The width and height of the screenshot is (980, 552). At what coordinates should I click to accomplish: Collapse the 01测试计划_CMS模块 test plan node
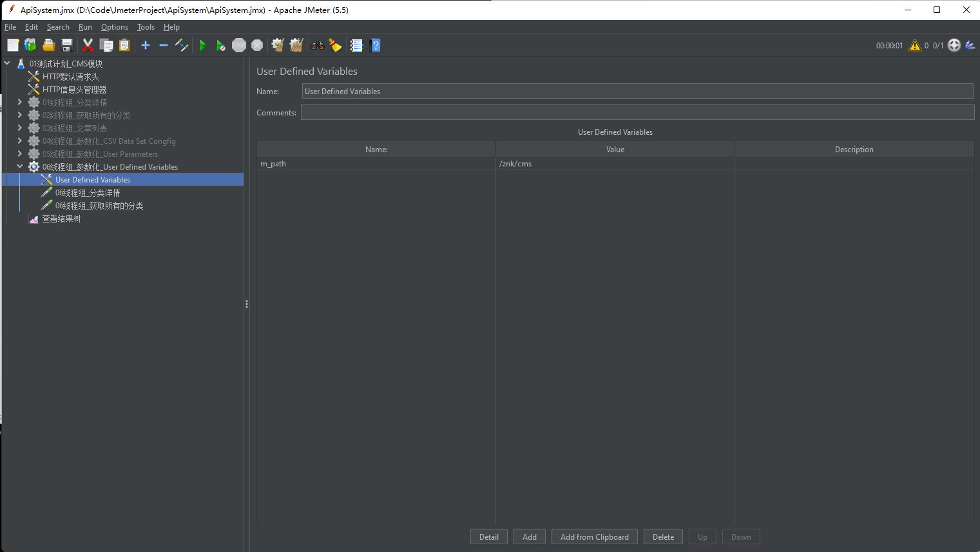pyautogui.click(x=7, y=63)
